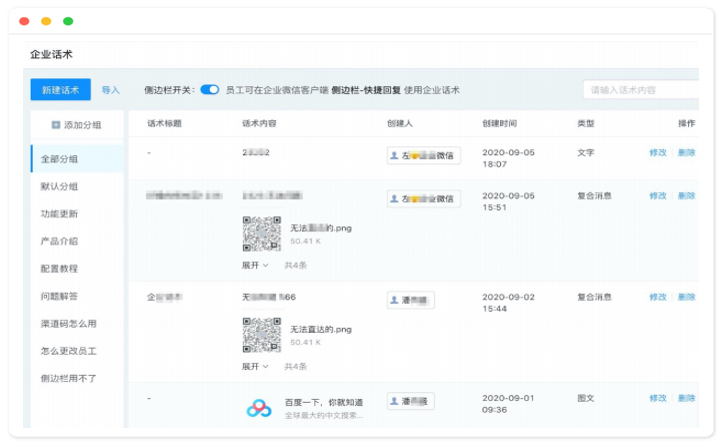Click the creator avatar icon in the 2020-09-02 row
The width and height of the screenshot is (725, 448).
395,299
